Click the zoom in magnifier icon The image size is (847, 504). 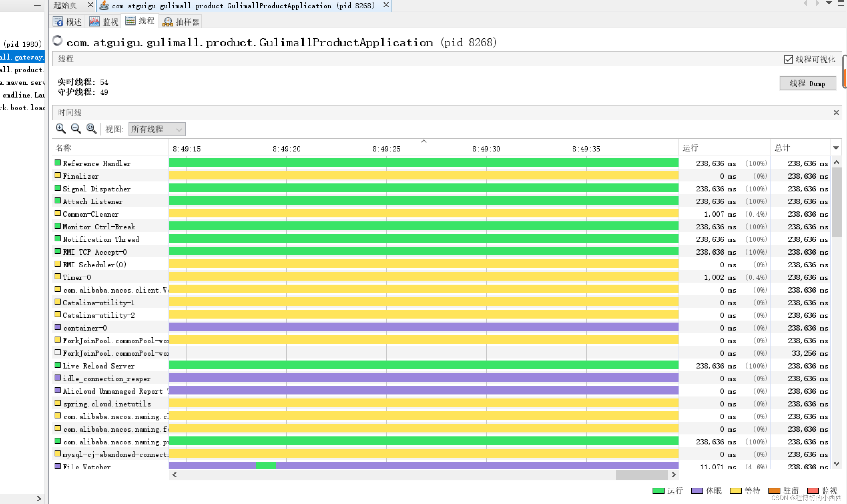pos(61,129)
